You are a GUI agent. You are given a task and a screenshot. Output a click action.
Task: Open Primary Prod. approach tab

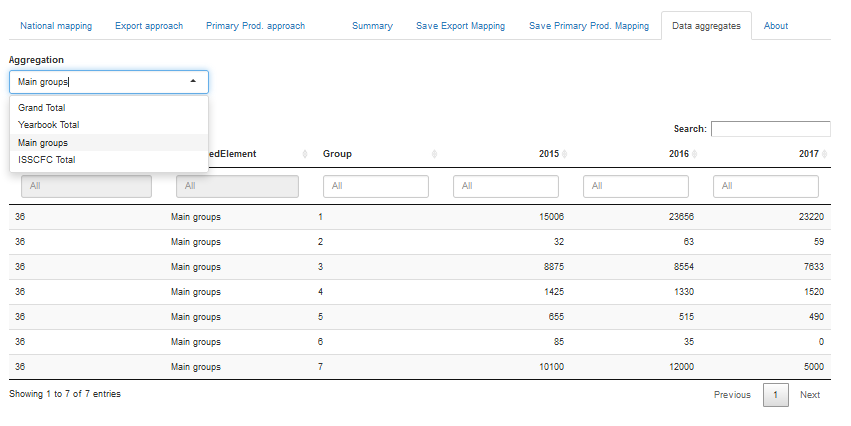(255, 26)
